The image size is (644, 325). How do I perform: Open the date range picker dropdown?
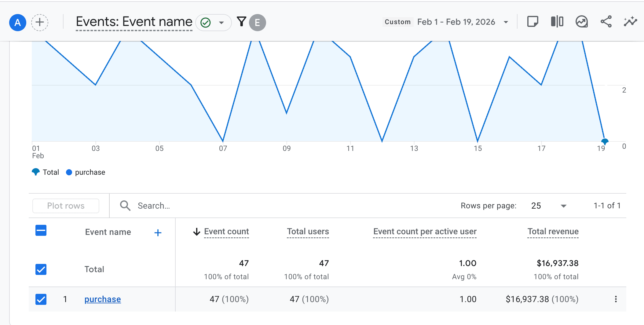point(506,22)
